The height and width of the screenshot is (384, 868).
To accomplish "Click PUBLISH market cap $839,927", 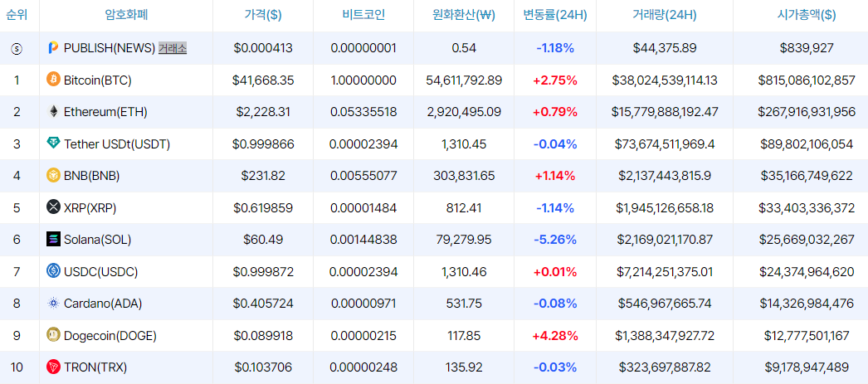I will [x=807, y=48].
